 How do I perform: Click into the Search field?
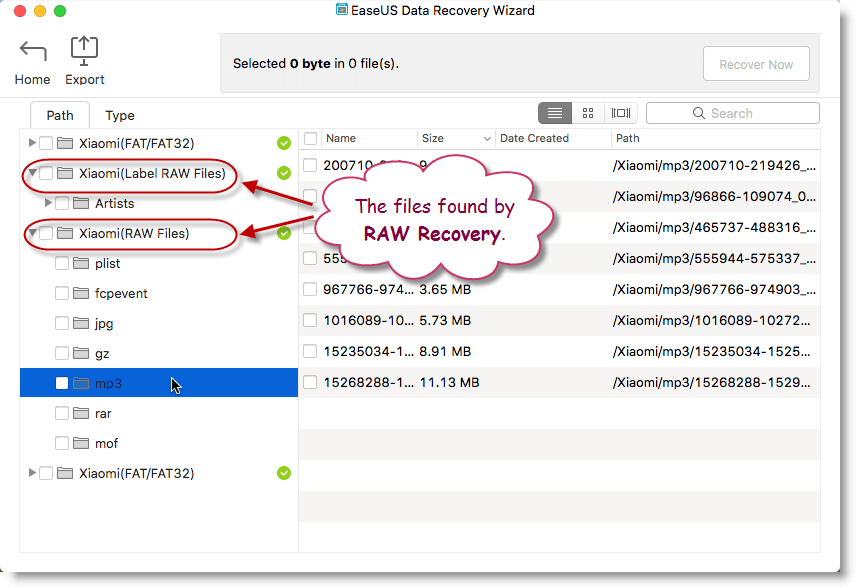(733, 113)
